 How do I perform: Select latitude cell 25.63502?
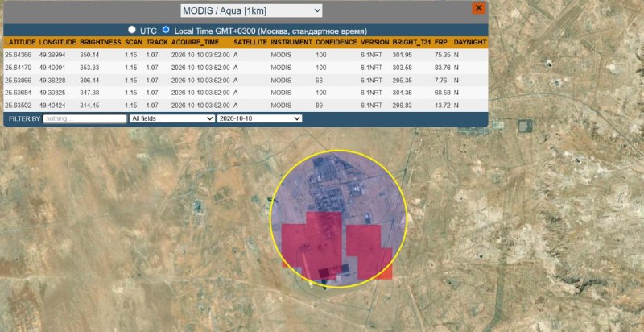coord(18,106)
